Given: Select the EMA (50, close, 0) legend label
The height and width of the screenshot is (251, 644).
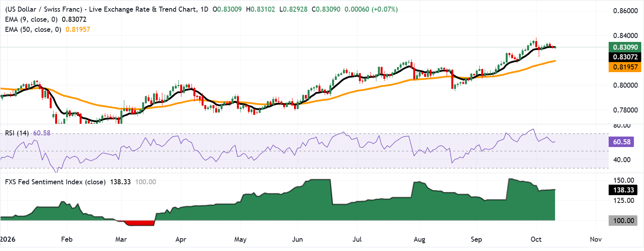Looking at the screenshot, I should click(33, 29).
